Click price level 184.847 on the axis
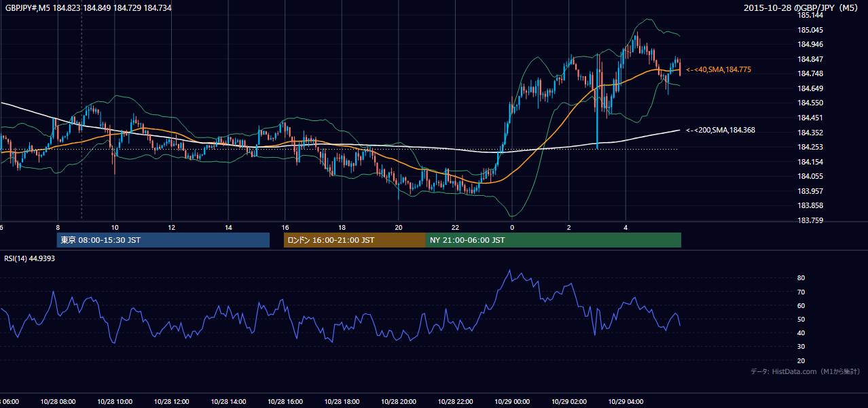This screenshot has width=868, height=408. coord(810,59)
